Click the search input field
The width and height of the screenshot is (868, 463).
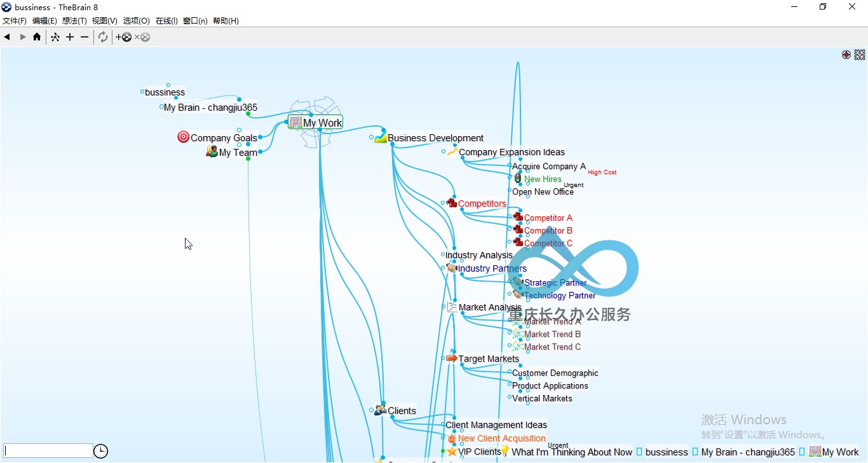point(48,451)
